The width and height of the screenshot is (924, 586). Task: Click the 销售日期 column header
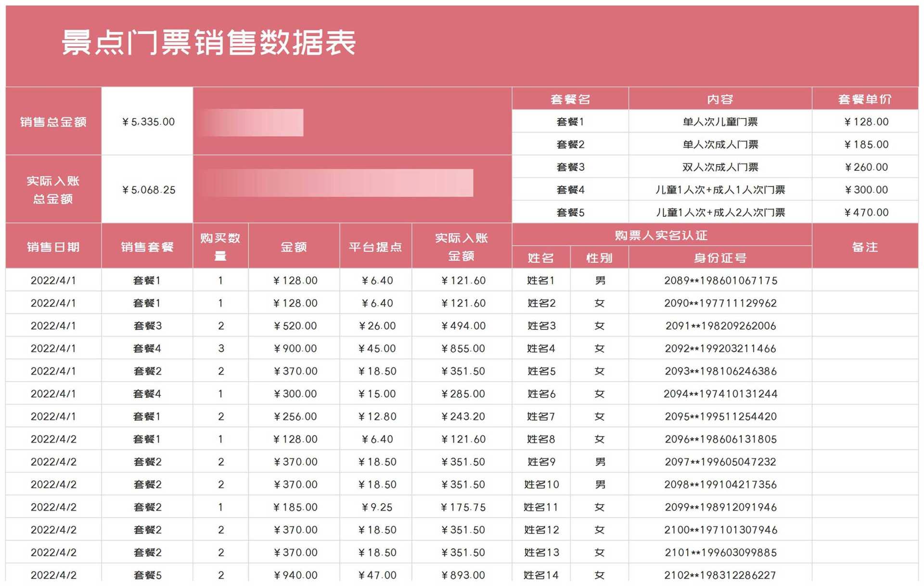[53, 246]
